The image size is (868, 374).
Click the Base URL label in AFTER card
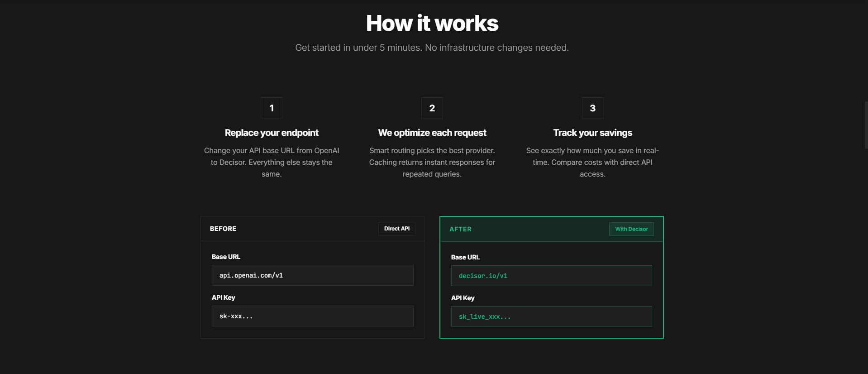click(465, 257)
